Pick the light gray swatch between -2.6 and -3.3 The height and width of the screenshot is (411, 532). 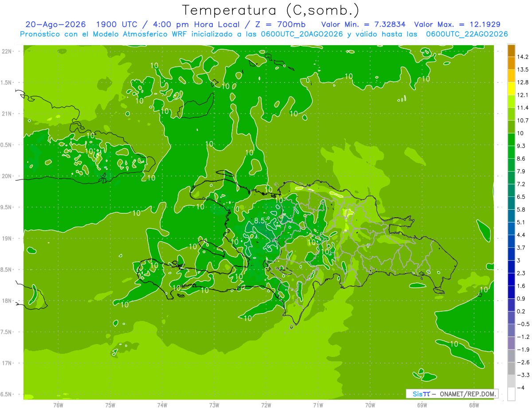511,368
